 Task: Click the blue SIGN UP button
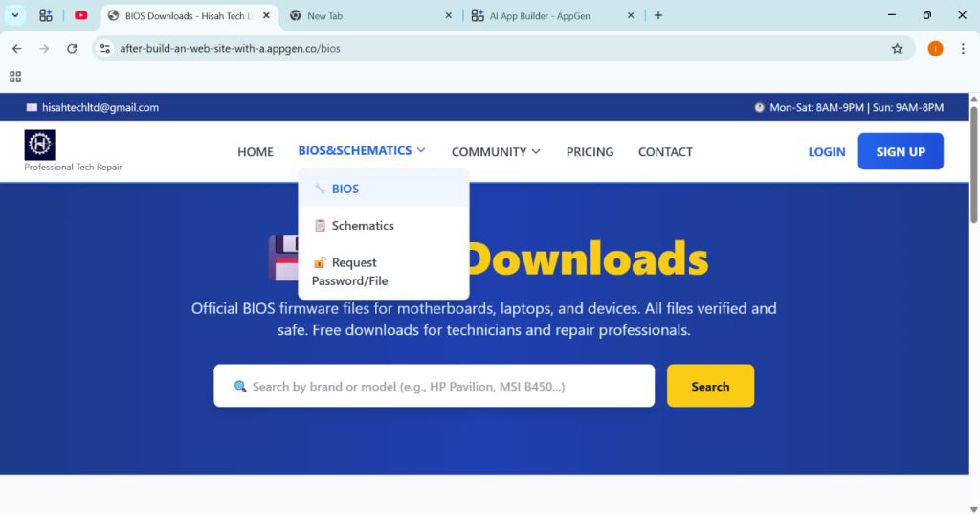(x=900, y=151)
